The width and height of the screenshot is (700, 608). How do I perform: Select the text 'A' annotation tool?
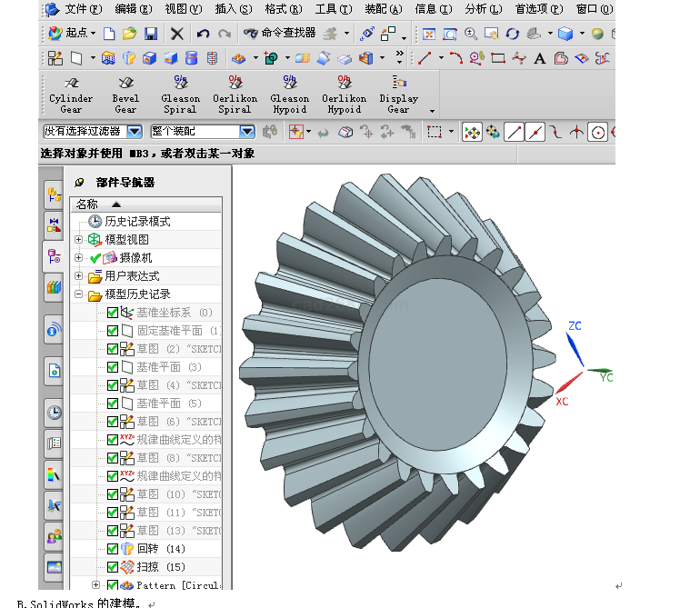coord(539,58)
